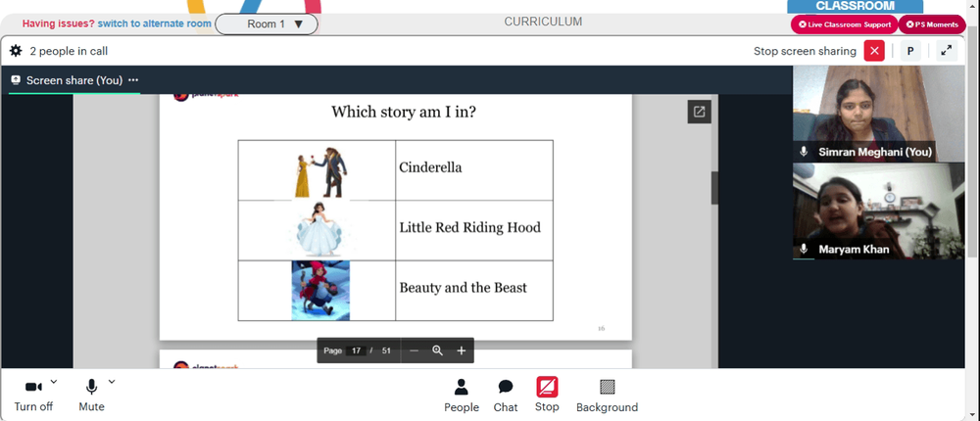The height and width of the screenshot is (421, 980).
Task: Select Screen share (You) tab
Action: pos(73,80)
